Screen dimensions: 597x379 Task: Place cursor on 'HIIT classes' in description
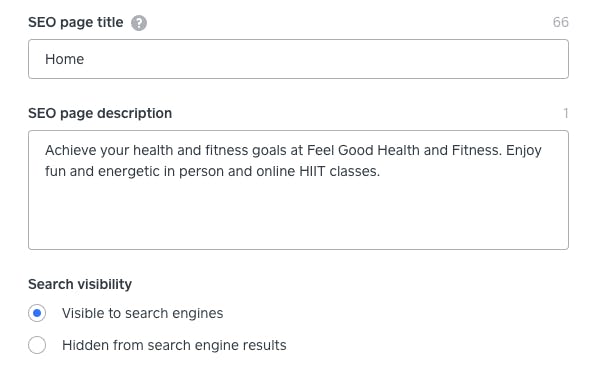(x=339, y=171)
